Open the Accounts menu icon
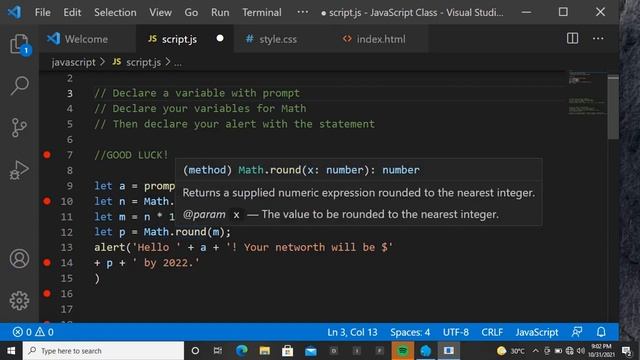 click(19, 259)
